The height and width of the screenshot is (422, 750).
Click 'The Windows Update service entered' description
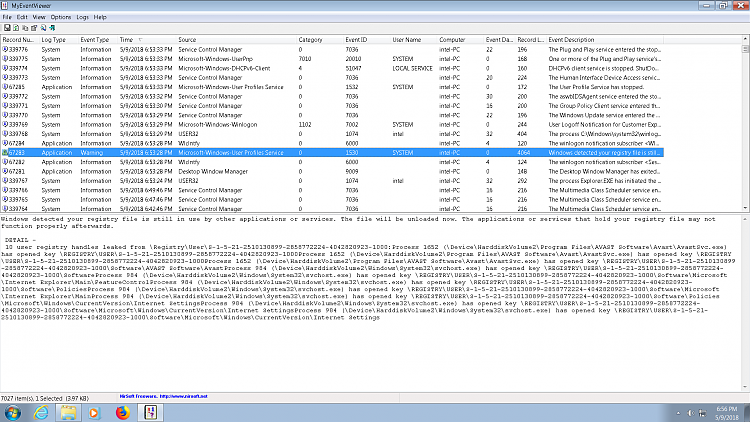pyautogui.click(x=604, y=115)
